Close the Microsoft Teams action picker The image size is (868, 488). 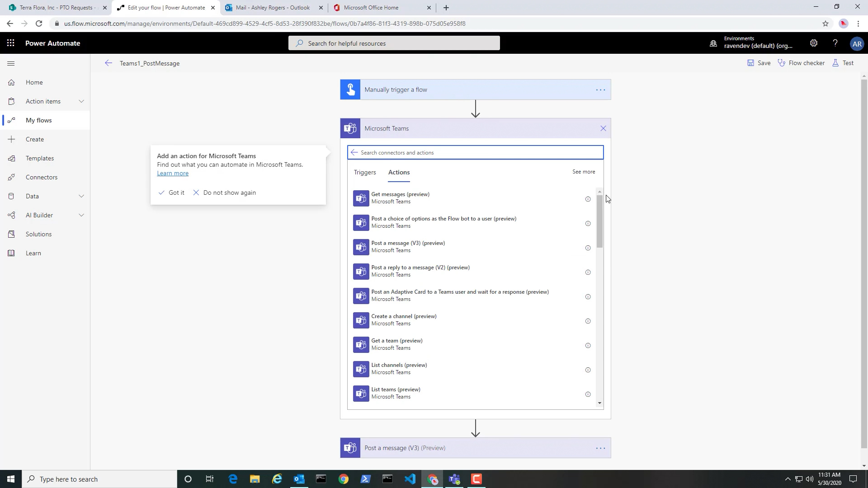click(603, 128)
